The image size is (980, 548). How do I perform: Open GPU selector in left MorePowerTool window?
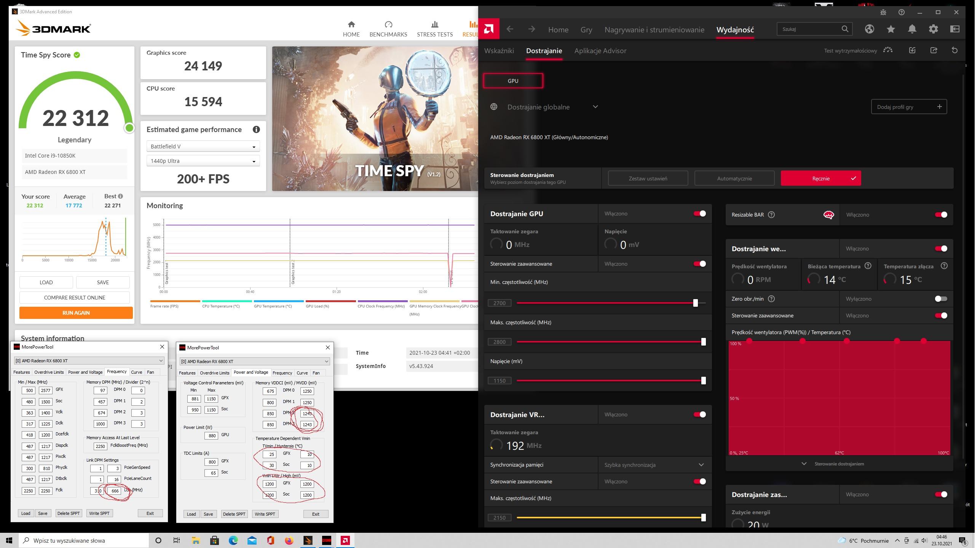89,360
